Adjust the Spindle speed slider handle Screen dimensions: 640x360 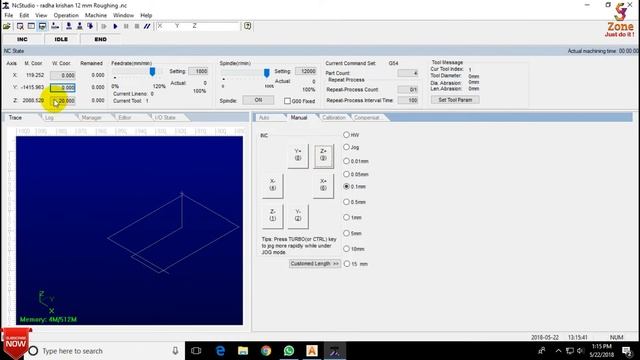(x=267, y=73)
